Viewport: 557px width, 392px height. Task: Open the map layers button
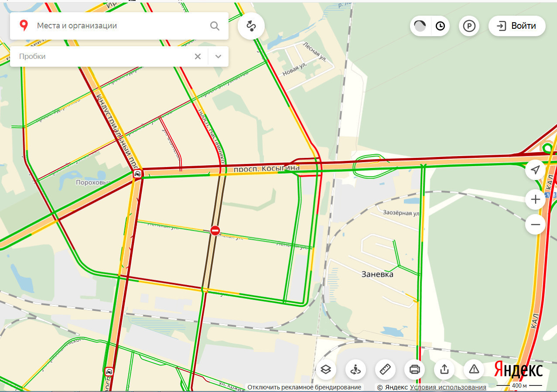click(326, 370)
